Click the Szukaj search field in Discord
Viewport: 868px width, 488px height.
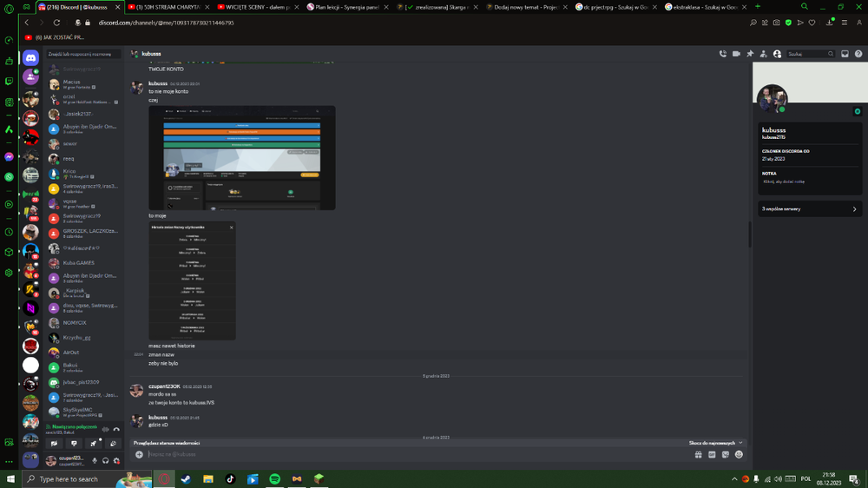tap(811, 54)
